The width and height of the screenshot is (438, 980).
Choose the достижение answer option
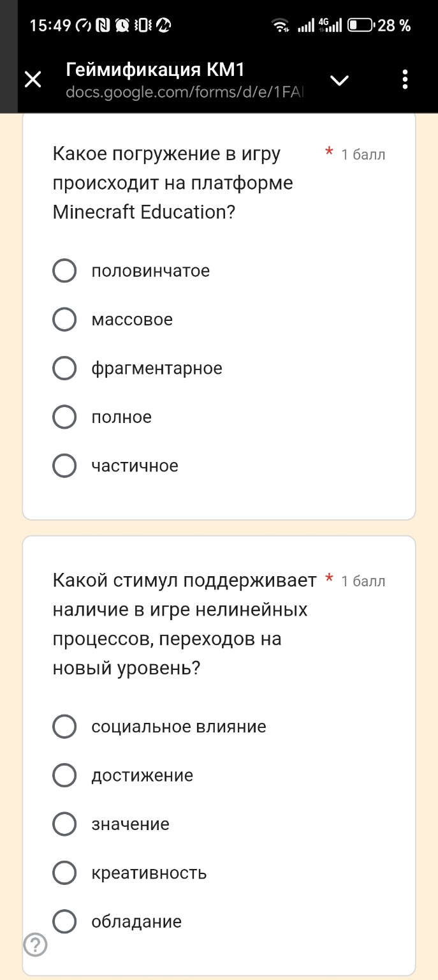click(64, 775)
